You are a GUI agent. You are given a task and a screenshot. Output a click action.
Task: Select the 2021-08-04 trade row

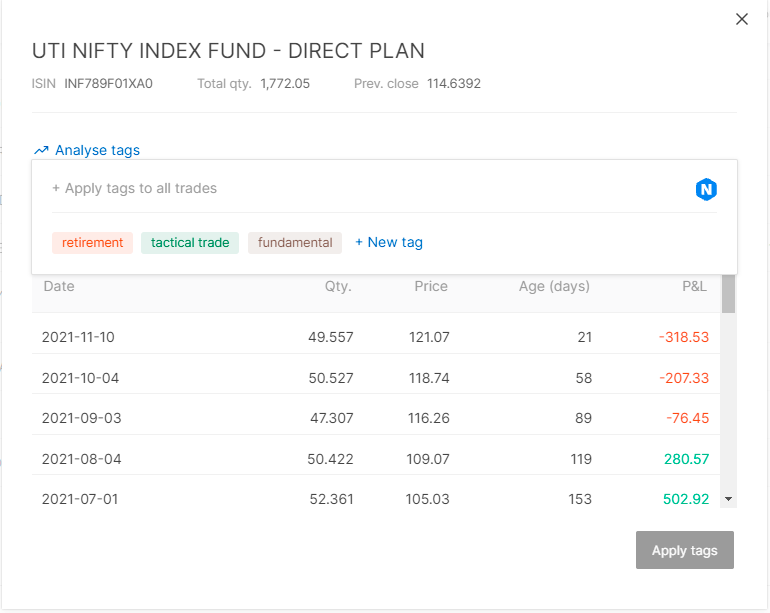[x=376, y=459]
